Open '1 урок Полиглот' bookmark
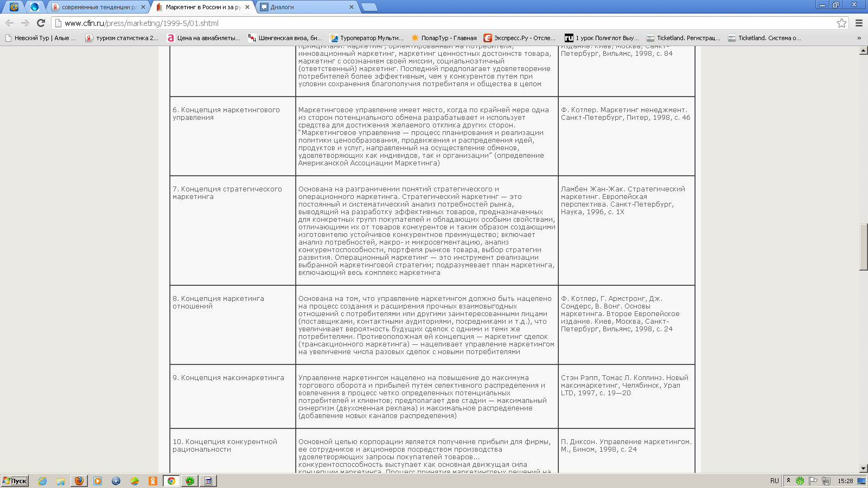Screen dimensions: 868x488 tap(602, 38)
